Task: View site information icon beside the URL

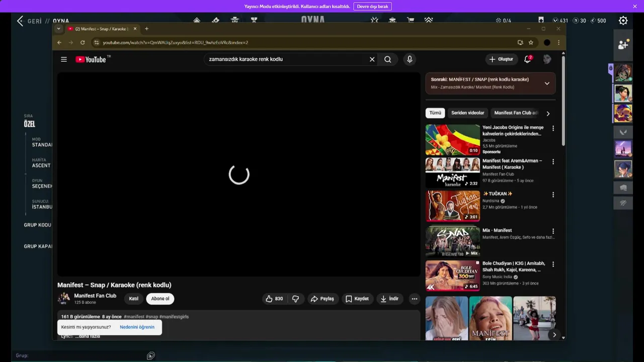Action: coord(97,43)
